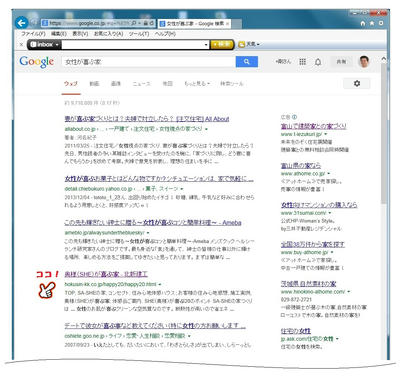
Task: Open Google notifications bell icon
Action: (318, 62)
